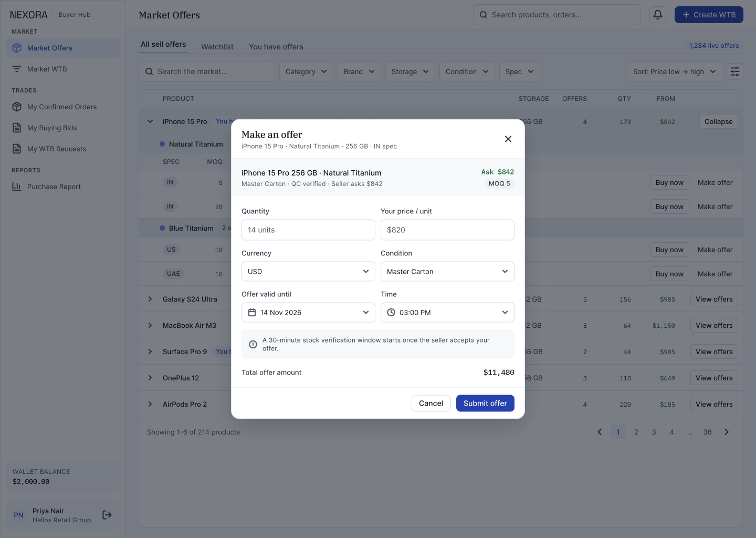Screen dimensions: 756x538
Task: Click the PN user avatar
Action: (x=19, y=515)
